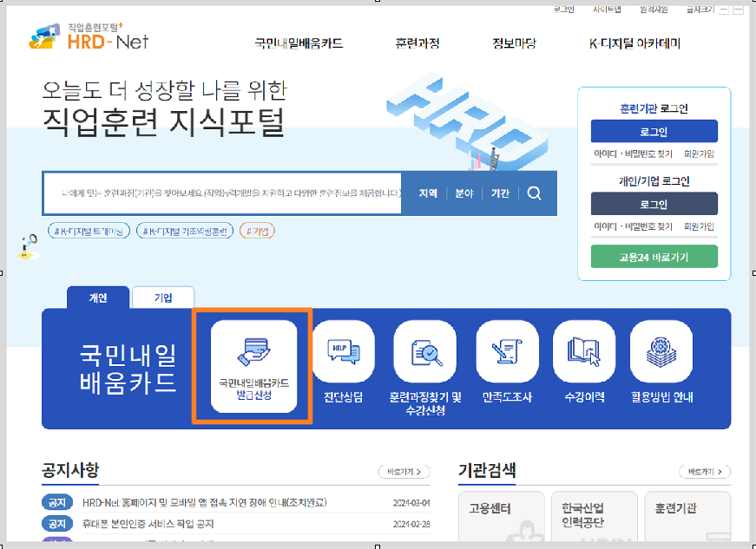Select the #K-디지털 트레이닝 tag
This screenshot has height=549, width=756.
(x=89, y=232)
